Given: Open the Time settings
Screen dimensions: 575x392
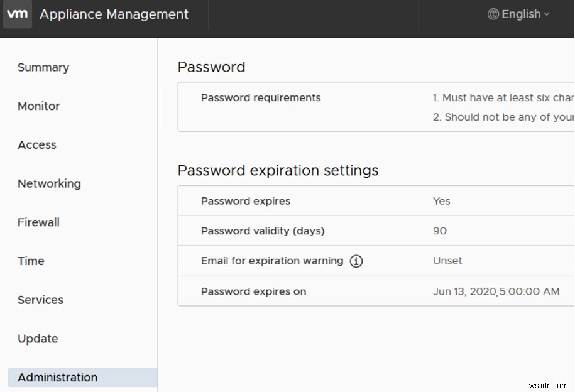Looking at the screenshot, I should [x=31, y=261].
